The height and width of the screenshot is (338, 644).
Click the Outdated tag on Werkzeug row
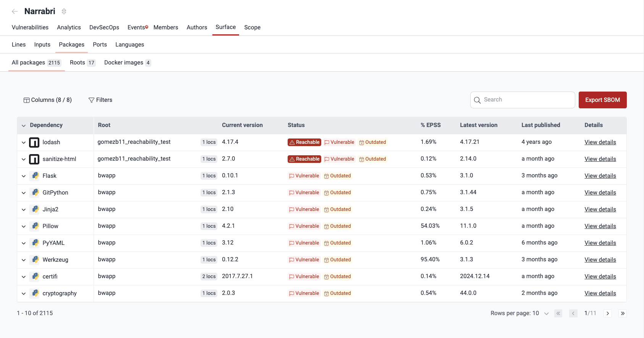(x=338, y=260)
